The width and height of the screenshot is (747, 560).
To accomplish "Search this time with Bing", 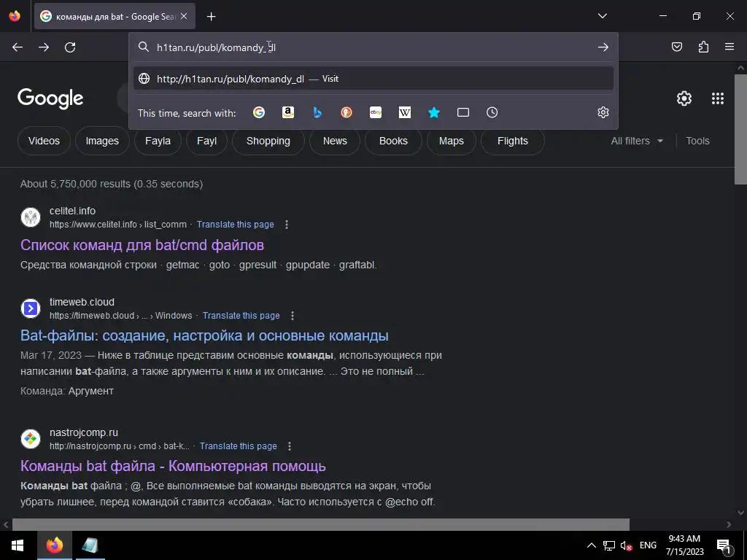I will click(x=317, y=112).
